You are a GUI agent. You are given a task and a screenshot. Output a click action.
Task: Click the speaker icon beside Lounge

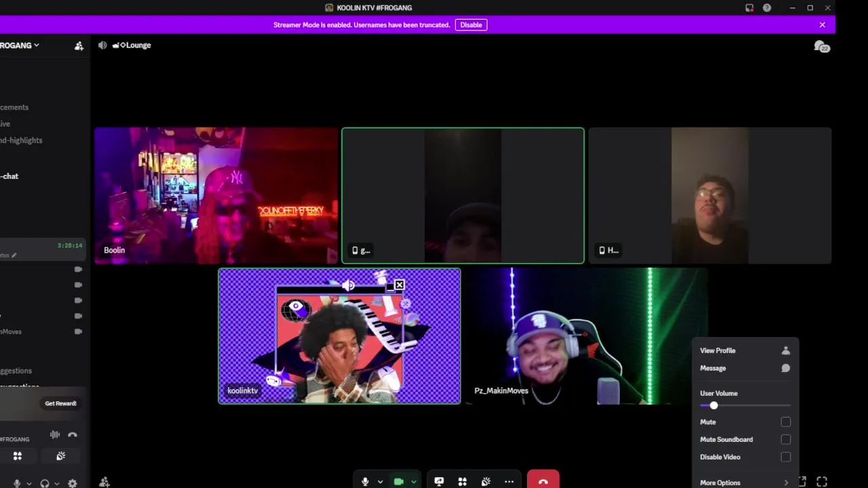point(102,45)
